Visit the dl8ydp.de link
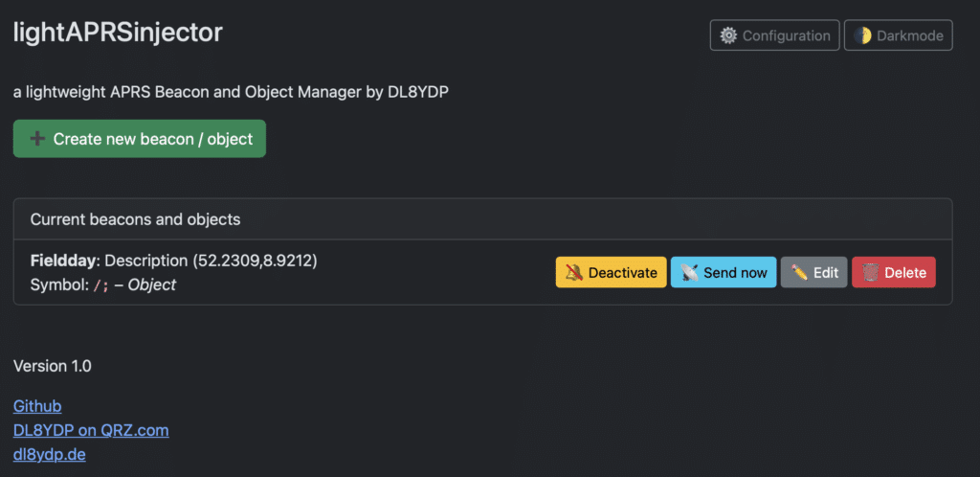Image resolution: width=980 pixels, height=477 pixels. coord(50,455)
